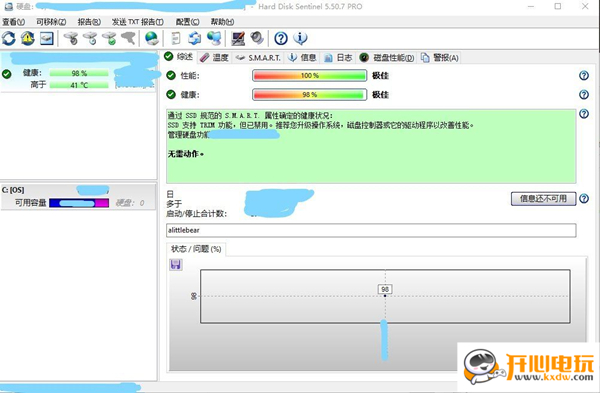The image size is (600, 393).
Task: Switch to the 警报(A) tab
Action: coord(439,58)
